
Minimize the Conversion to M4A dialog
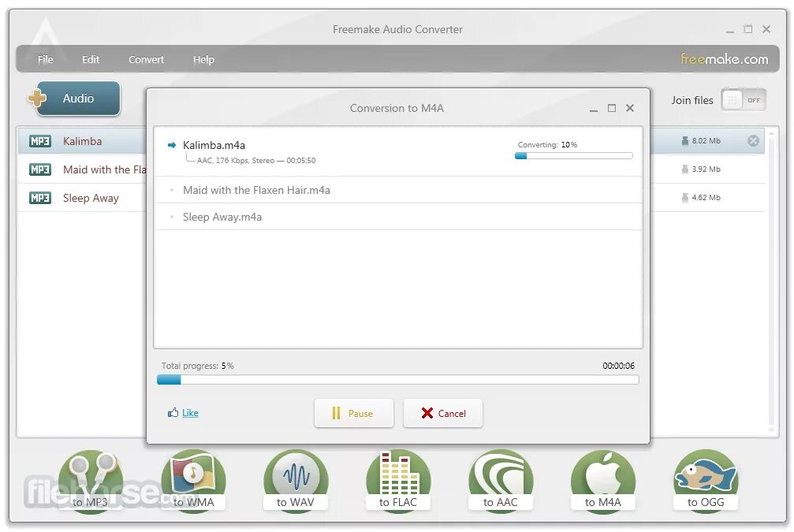point(594,108)
